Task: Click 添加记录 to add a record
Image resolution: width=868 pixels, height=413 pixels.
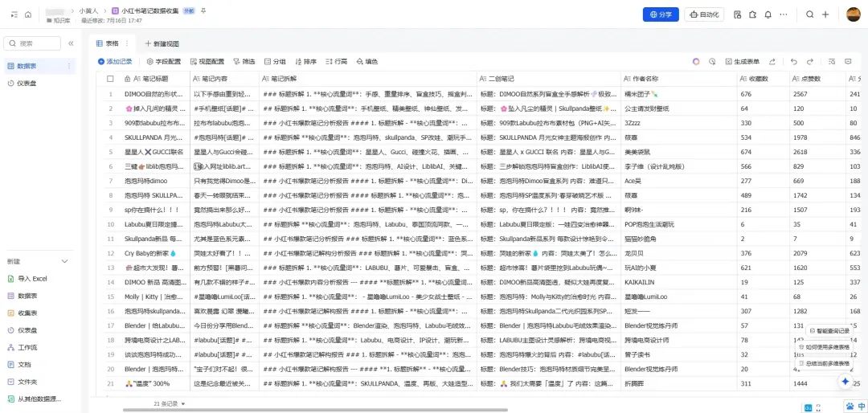Action: tap(115, 61)
